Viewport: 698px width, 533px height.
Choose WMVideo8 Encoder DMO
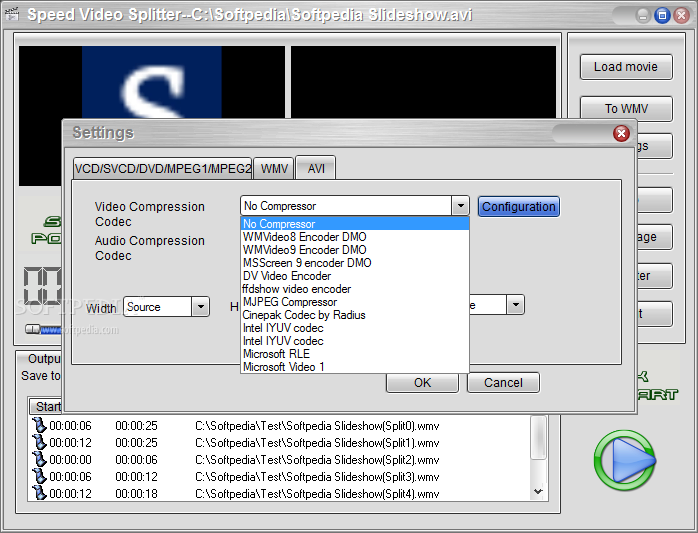coord(355,237)
